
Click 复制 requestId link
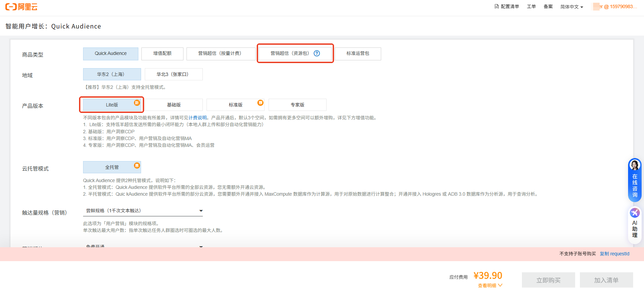tap(614, 254)
